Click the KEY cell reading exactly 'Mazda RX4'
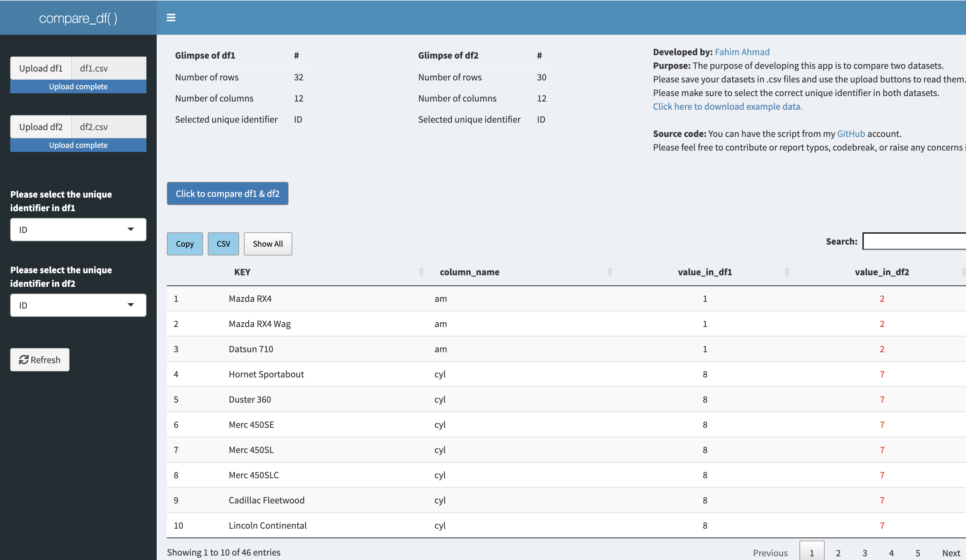 click(x=250, y=299)
